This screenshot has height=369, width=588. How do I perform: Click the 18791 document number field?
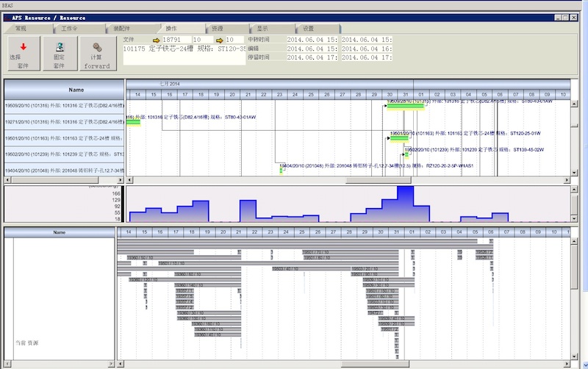point(176,39)
